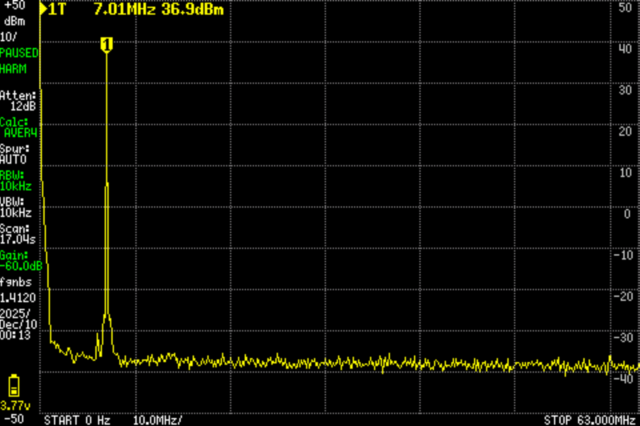640x426 pixels.
Task: Click the 3.77v battery voltage reading
Action: tap(14, 405)
